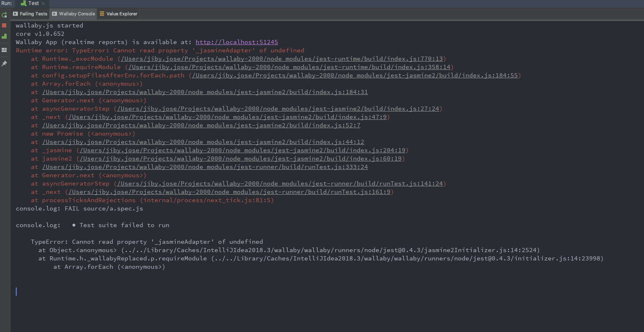Open the http://localhost:51245 link
Screen dimensions: 644x332
[236, 42]
